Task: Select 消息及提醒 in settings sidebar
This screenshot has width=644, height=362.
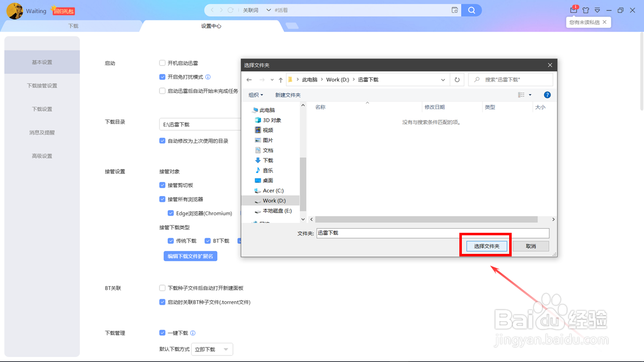Action: (42, 133)
